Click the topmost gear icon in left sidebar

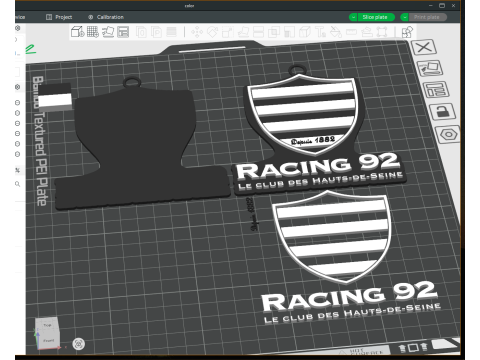coord(18,28)
